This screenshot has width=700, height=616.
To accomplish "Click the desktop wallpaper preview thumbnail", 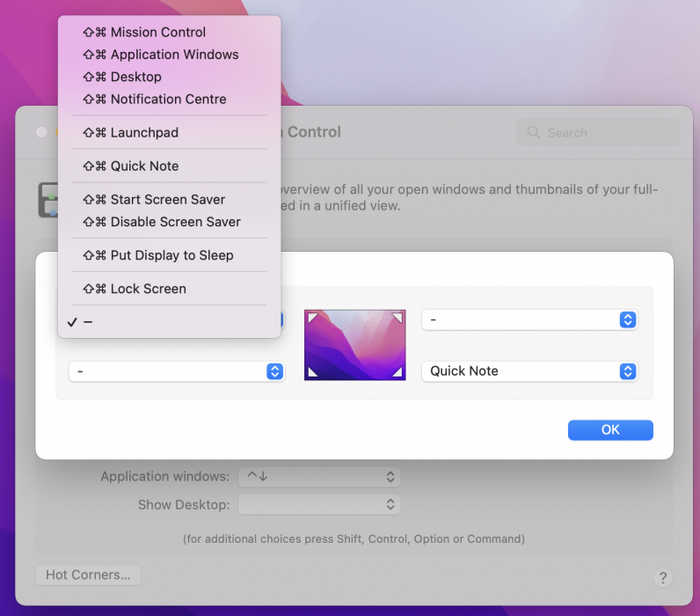I will tap(355, 345).
